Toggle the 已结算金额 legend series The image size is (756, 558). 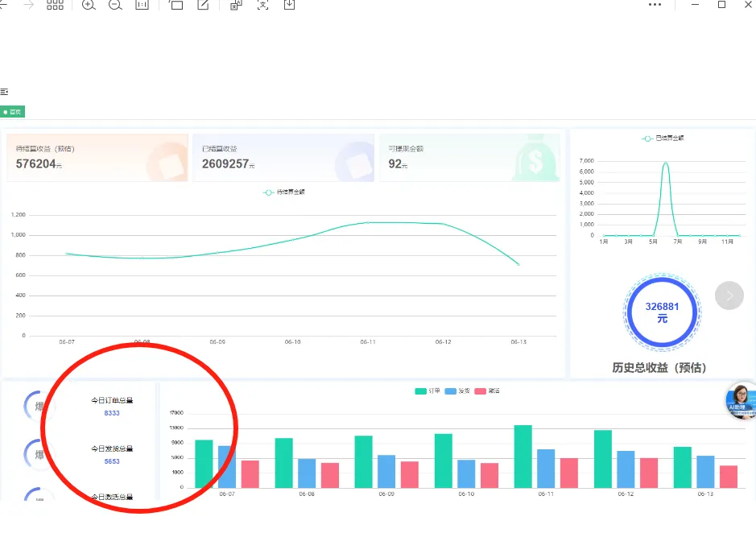[662, 138]
